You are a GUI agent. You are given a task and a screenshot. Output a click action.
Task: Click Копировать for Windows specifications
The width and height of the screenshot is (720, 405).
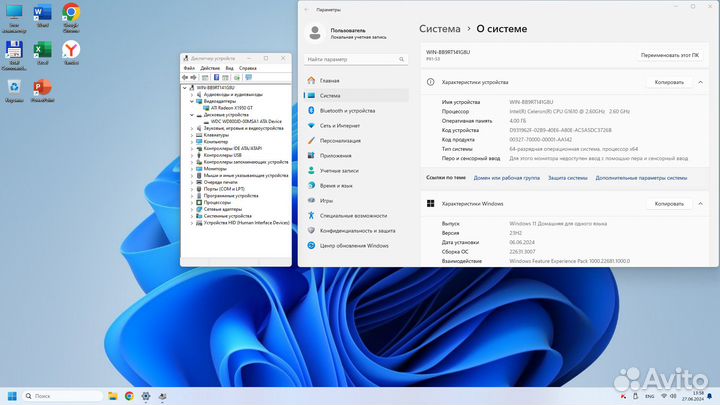click(669, 203)
